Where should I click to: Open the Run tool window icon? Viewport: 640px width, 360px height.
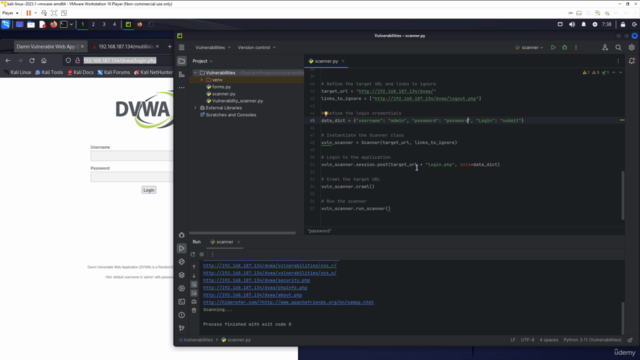[182, 248]
